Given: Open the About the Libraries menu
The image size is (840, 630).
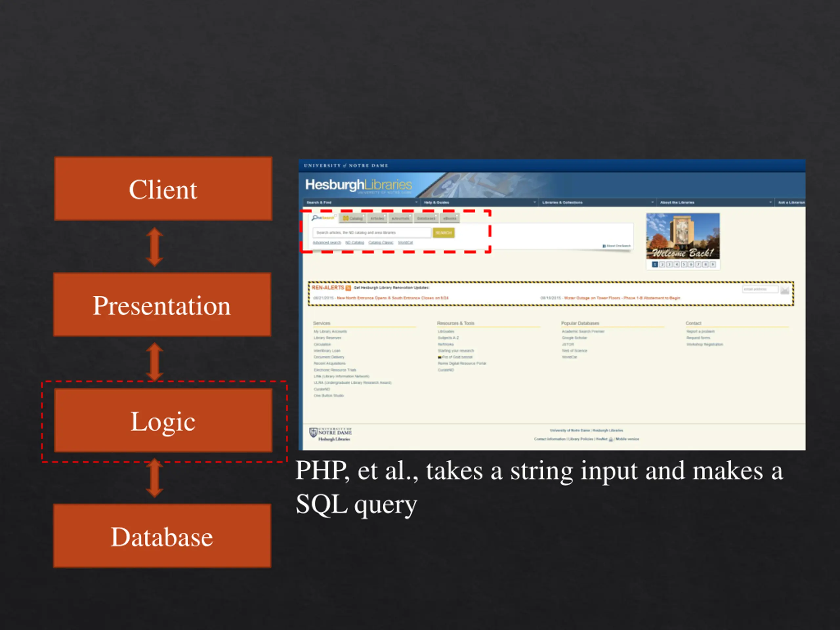Looking at the screenshot, I should 715,202.
